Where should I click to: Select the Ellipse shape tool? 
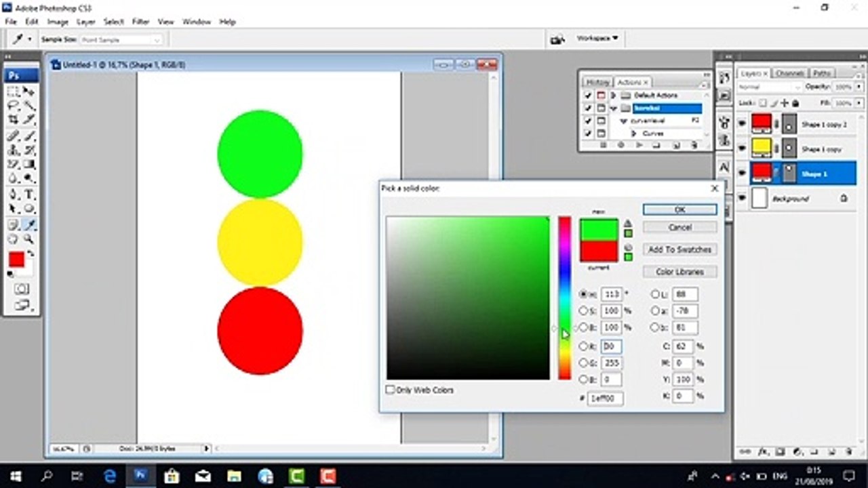(29, 209)
